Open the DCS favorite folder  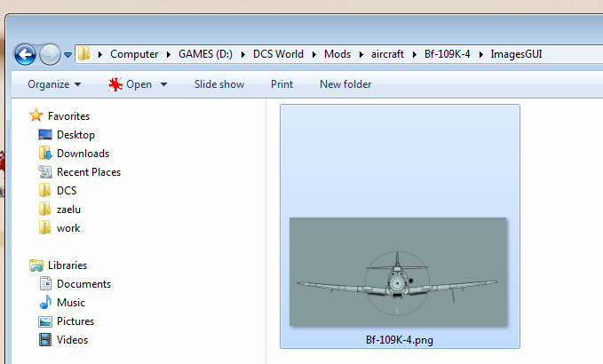(x=67, y=191)
